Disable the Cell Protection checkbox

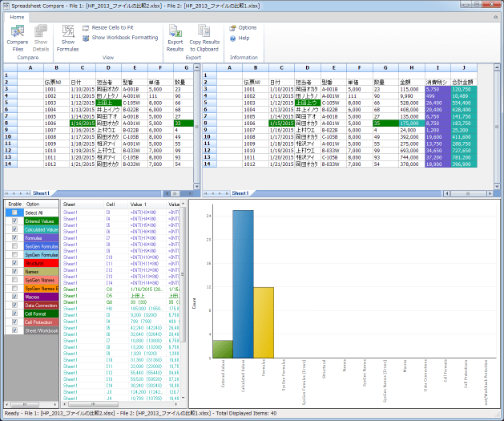click(x=14, y=321)
